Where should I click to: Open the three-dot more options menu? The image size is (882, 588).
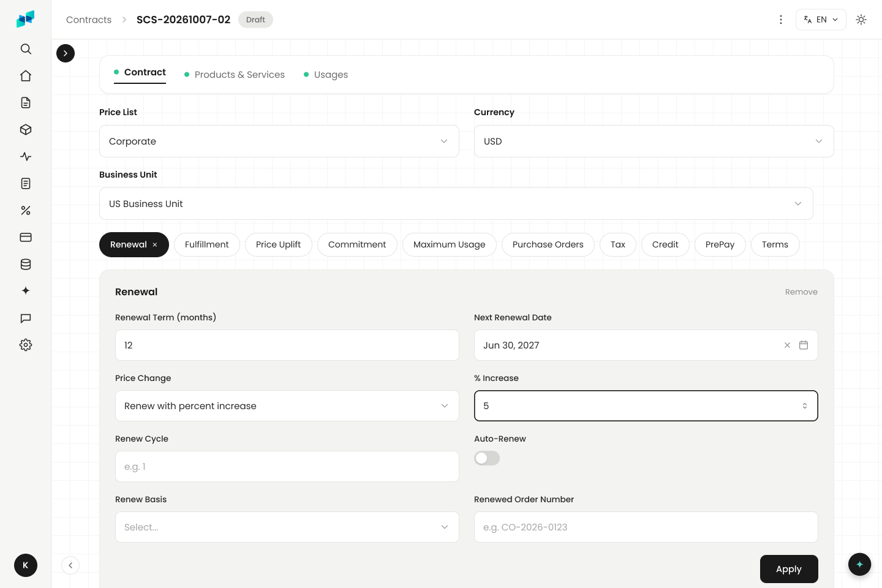pyautogui.click(x=781, y=20)
